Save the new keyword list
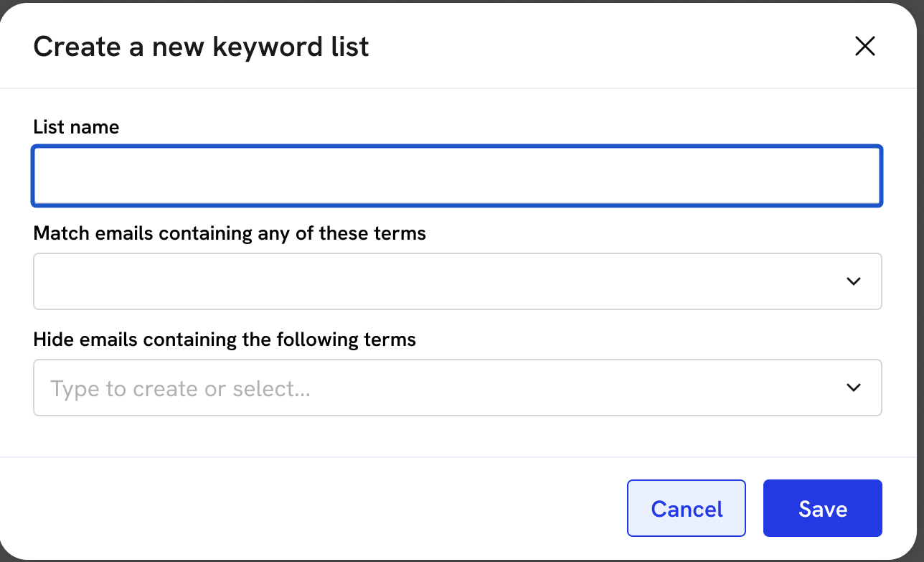 (822, 508)
